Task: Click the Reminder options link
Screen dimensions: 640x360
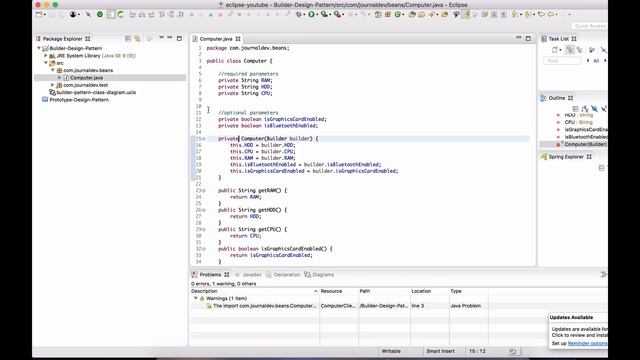Action: click(x=587, y=343)
